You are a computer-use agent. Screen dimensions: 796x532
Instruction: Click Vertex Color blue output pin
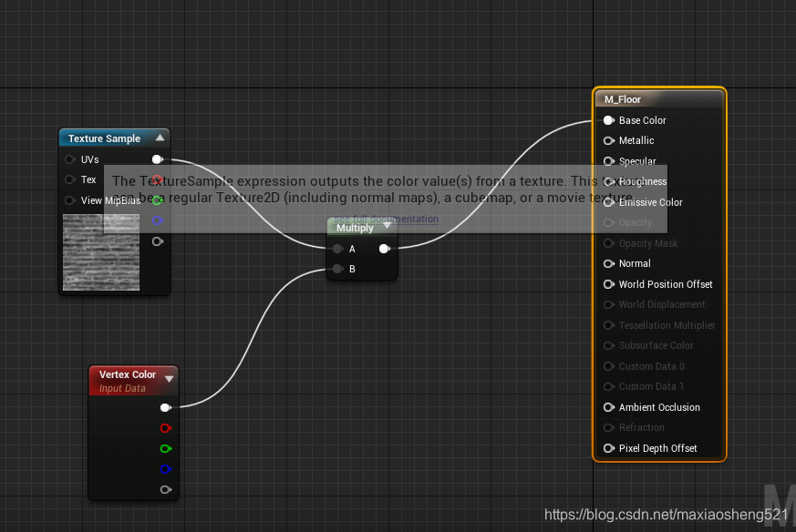click(166, 469)
